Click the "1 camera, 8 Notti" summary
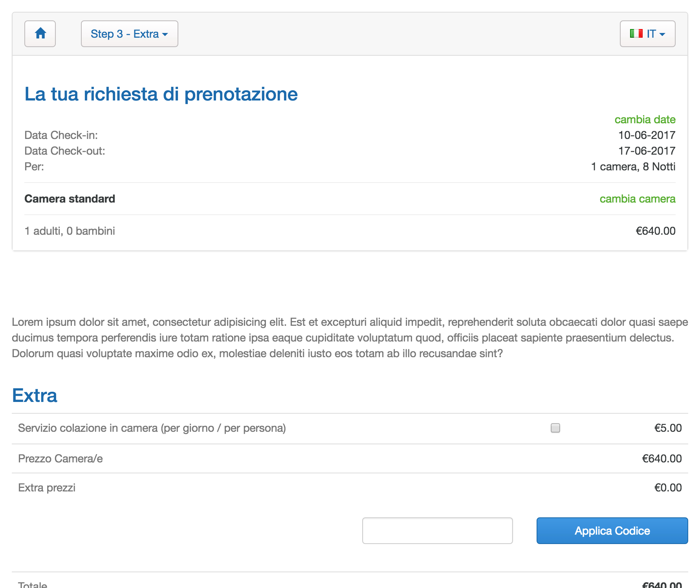The width and height of the screenshot is (700, 588). [x=633, y=166]
